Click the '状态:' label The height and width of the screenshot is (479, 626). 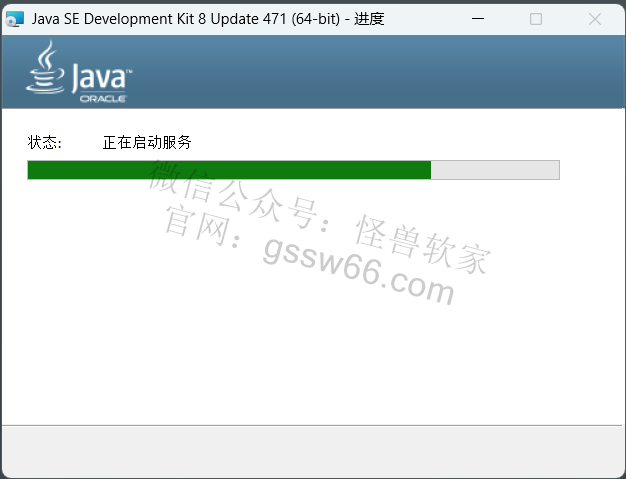pyautogui.click(x=45, y=143)
